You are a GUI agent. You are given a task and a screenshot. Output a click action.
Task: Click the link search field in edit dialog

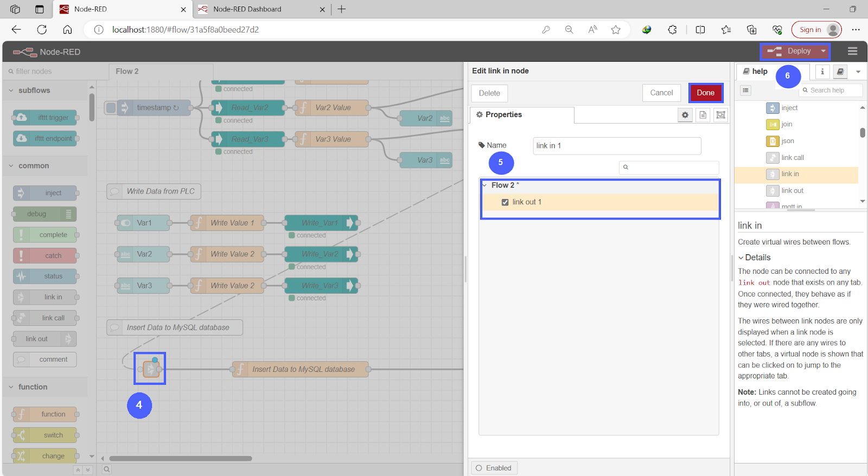pos(669,168)
